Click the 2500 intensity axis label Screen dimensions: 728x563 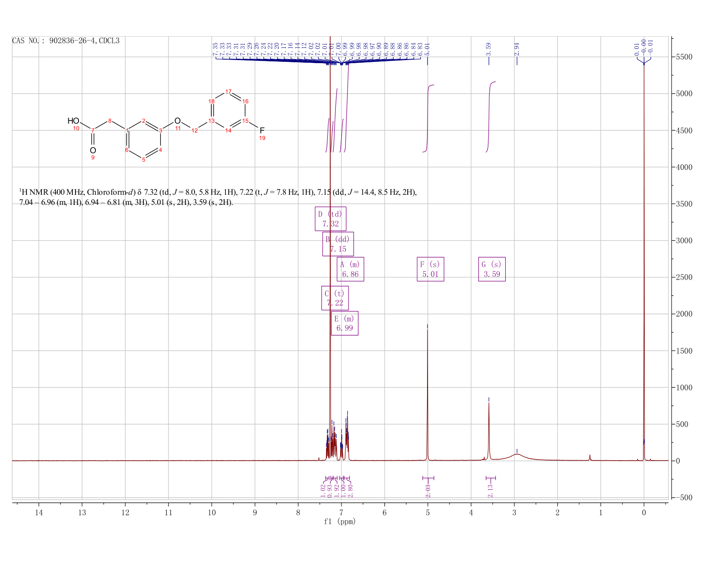pos(683,277)
